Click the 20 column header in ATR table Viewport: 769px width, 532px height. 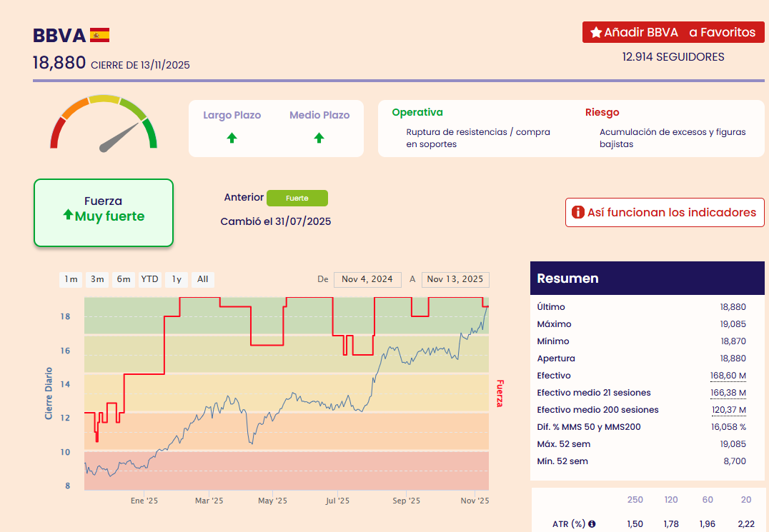[x=746, y=500]
